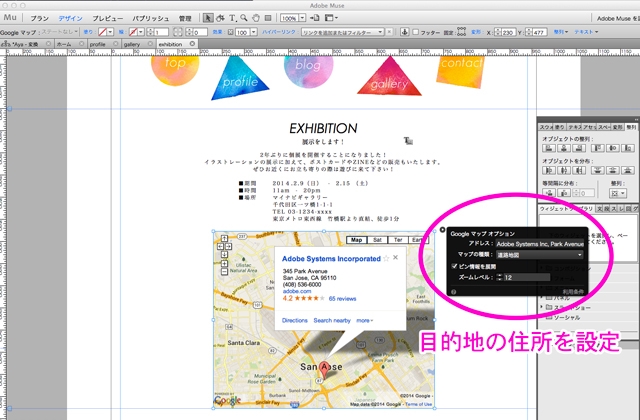Select the Rectangle tool

tap(268, 18)
